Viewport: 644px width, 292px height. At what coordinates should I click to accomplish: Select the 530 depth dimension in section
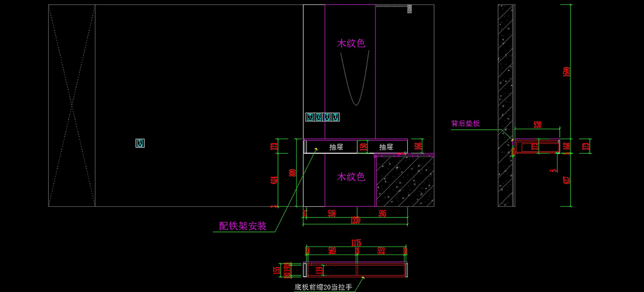537,125
